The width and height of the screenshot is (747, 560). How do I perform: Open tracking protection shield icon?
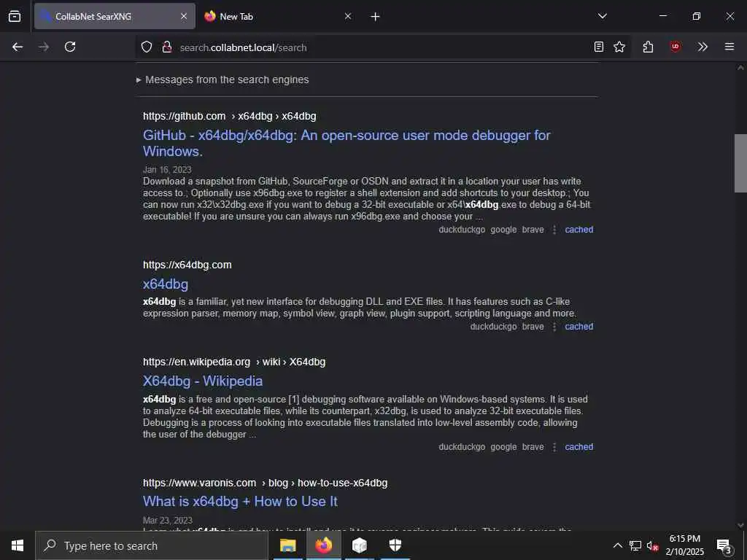pyautogui.click(x=147, y=47)
